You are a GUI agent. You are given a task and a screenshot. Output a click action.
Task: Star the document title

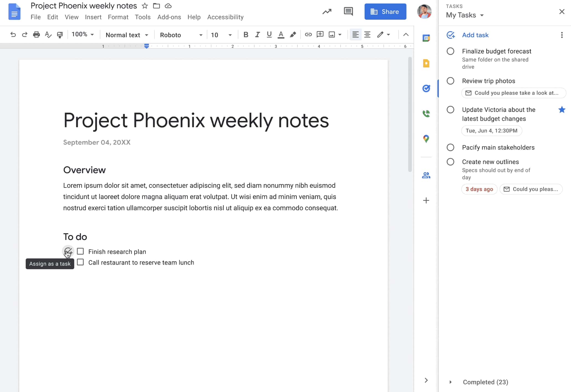pos(145,6)
